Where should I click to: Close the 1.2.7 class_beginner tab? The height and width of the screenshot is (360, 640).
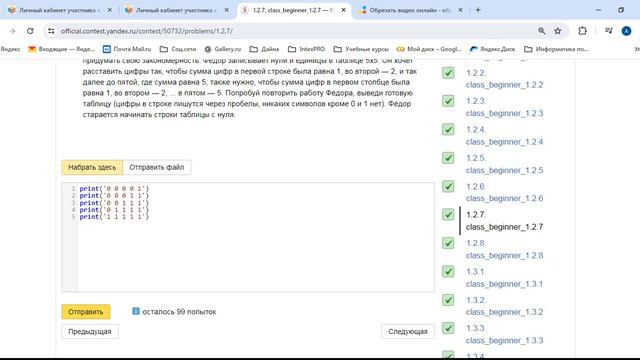tap(343, 10)
